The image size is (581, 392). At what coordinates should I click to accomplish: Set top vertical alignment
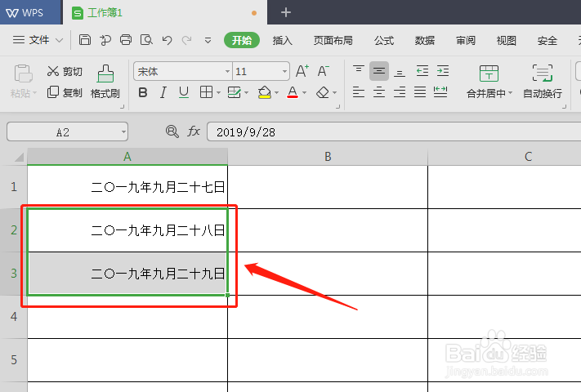point(358,71)
